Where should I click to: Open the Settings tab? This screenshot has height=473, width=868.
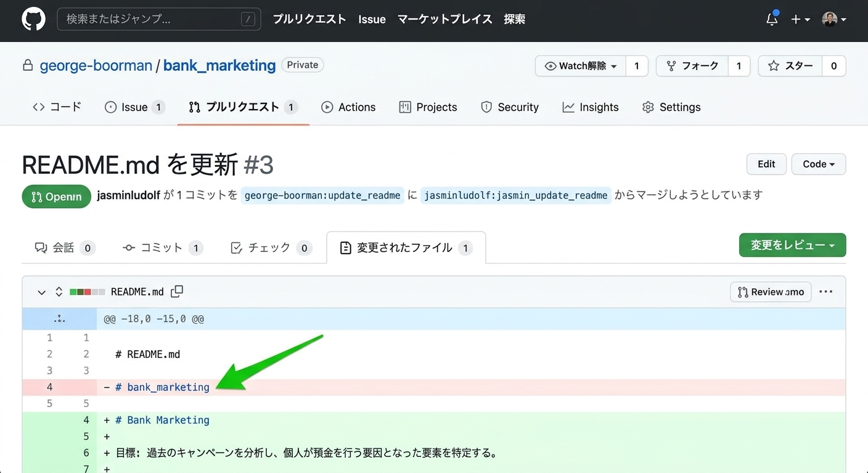click(671, 107)
